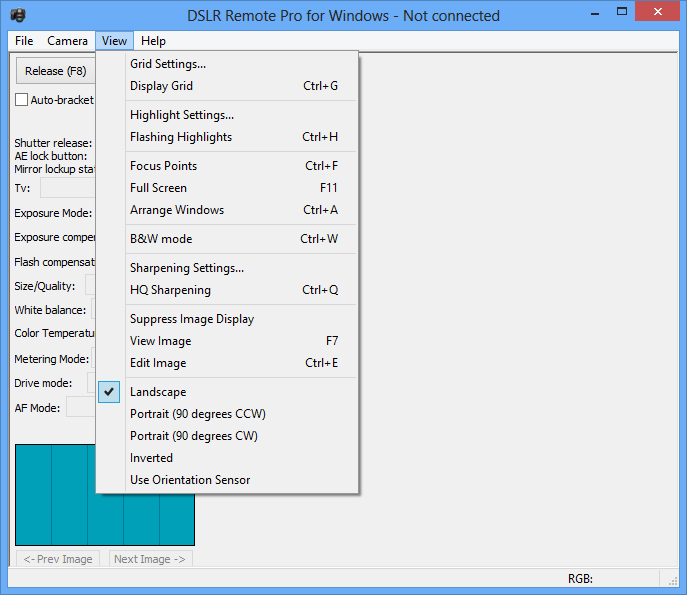Click the window resize grip in status bar
The width and height of the screenshot is (687, 595).
673,581
